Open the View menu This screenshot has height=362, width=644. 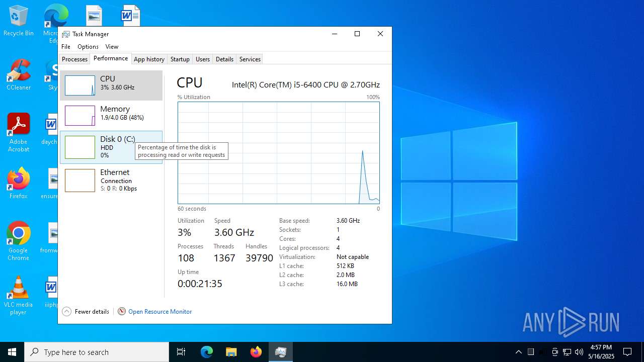coord(112,47)
